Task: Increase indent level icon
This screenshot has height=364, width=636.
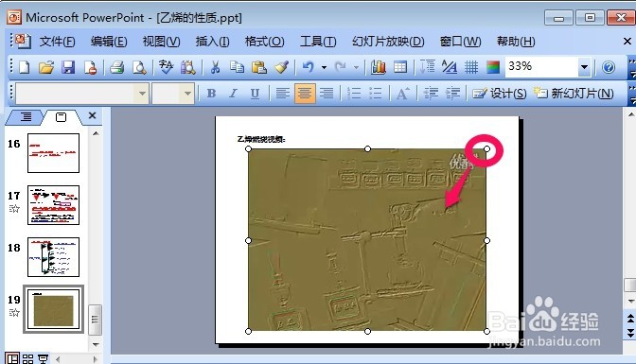Action: 452,94
